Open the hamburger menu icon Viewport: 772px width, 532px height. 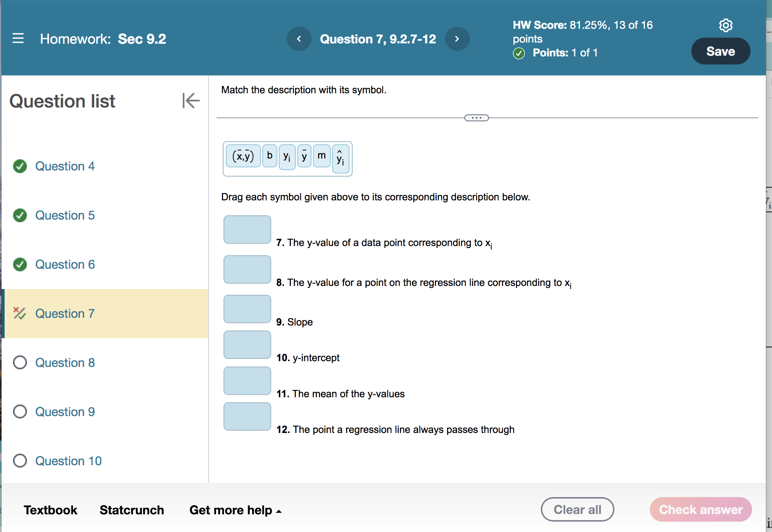click(18, 38)
